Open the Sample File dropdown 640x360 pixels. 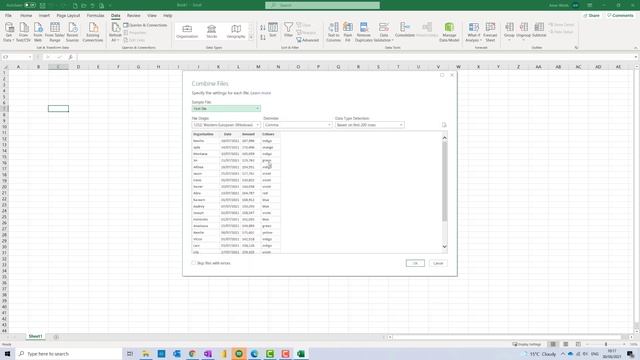(226, 109)
